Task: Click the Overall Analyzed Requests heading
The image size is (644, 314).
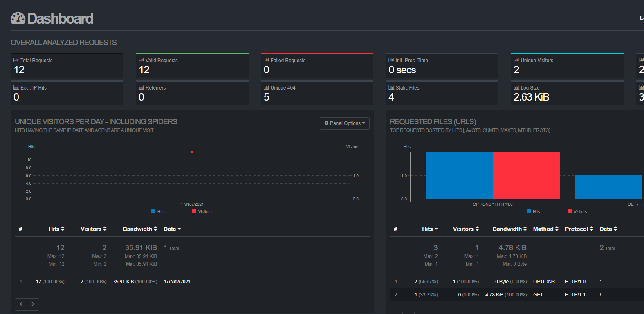Action: click(64, 43)
